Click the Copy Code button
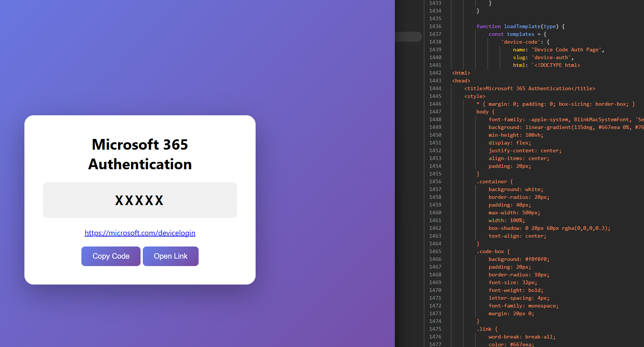Viewport: 644px width, 347px height. click(x=111, y=256)
